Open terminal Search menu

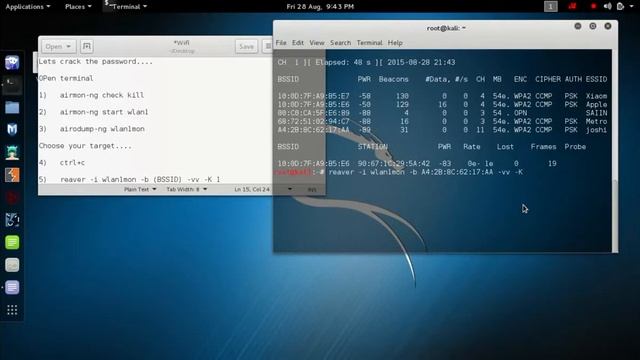point(340,42)
